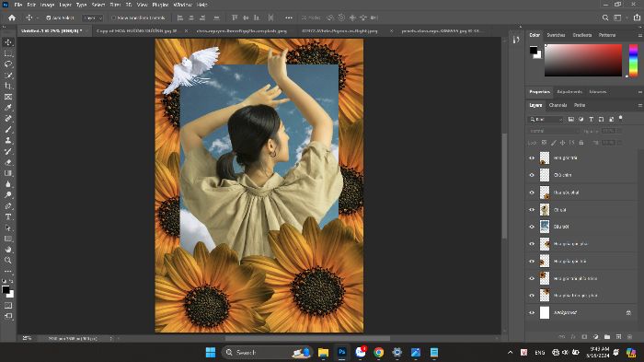Toggle the Auto-Select checkbox
Screen dimensions: 644x362
tap(48, 18)
